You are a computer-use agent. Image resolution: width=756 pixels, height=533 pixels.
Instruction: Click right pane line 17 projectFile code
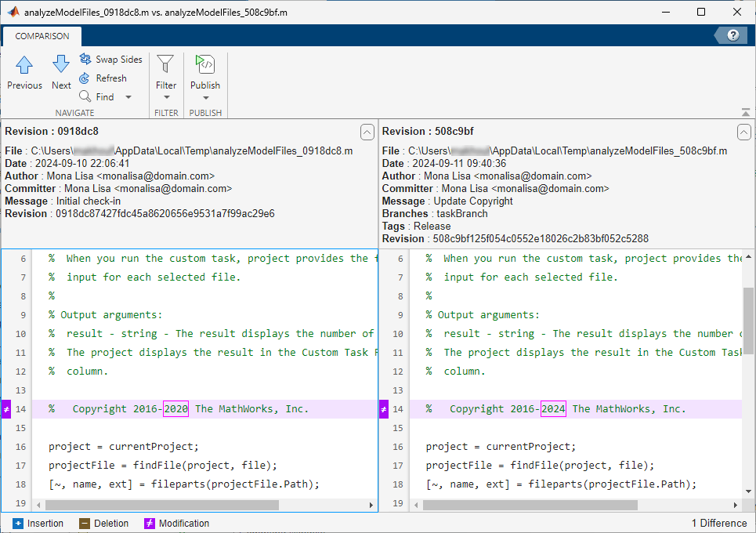[540, 466]
